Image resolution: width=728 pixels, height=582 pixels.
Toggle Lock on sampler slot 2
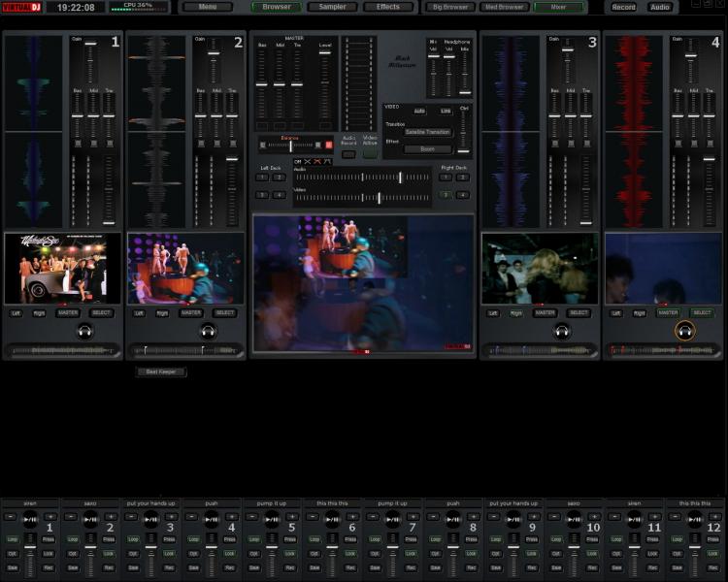[109, 554]
